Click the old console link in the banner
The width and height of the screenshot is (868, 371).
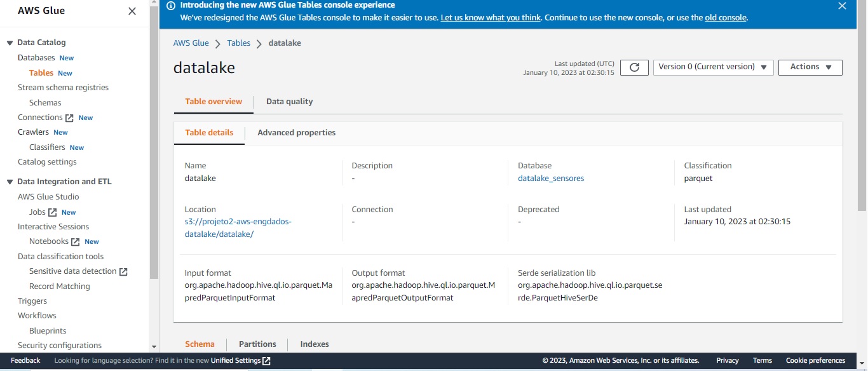[725, 18]
